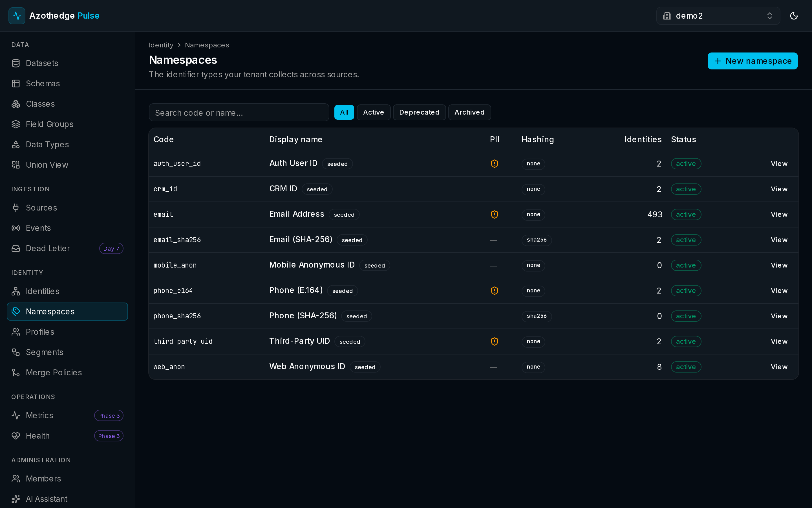Click the 493 identities count
Screen dimensions: 812x508
pyautogui.click(x=655, y=214)
